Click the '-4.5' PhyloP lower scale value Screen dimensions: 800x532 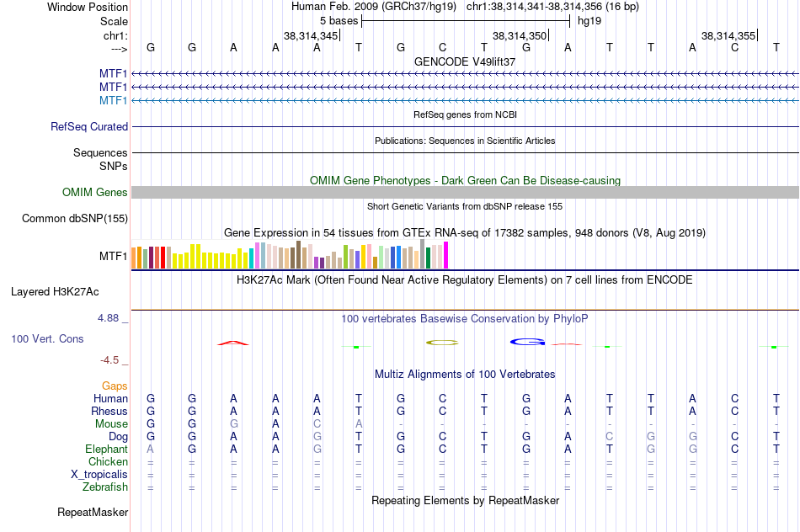point(109,360)
